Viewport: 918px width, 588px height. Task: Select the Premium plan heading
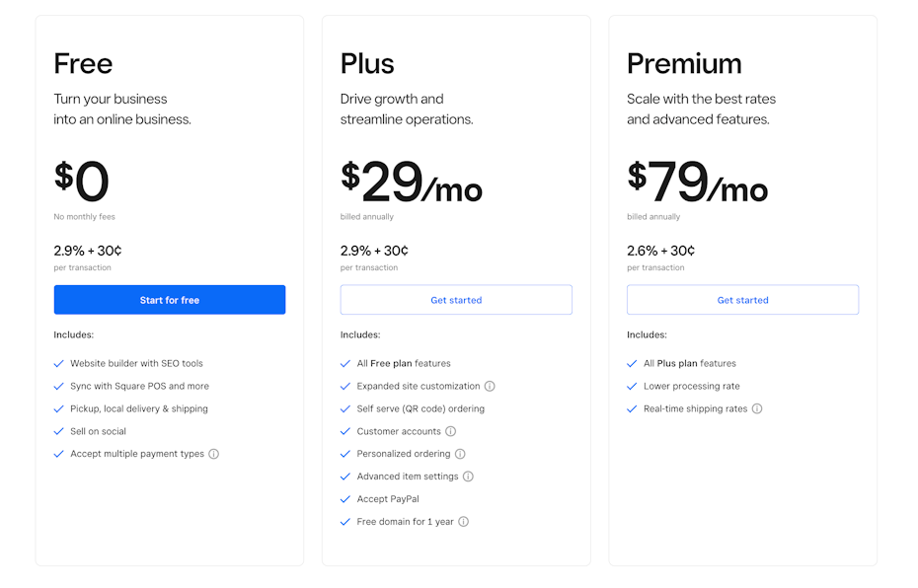coord(683,63)
